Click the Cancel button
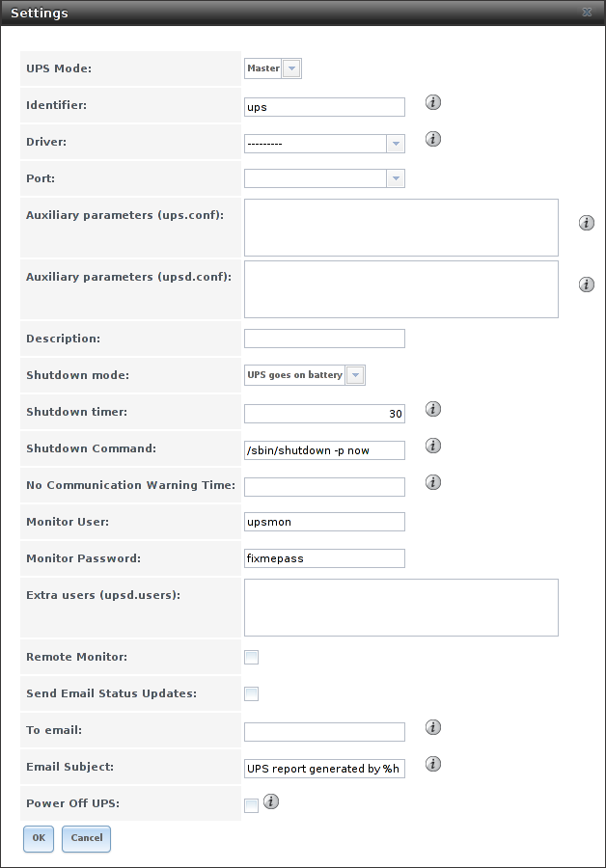606x868 pixels. 86,838
